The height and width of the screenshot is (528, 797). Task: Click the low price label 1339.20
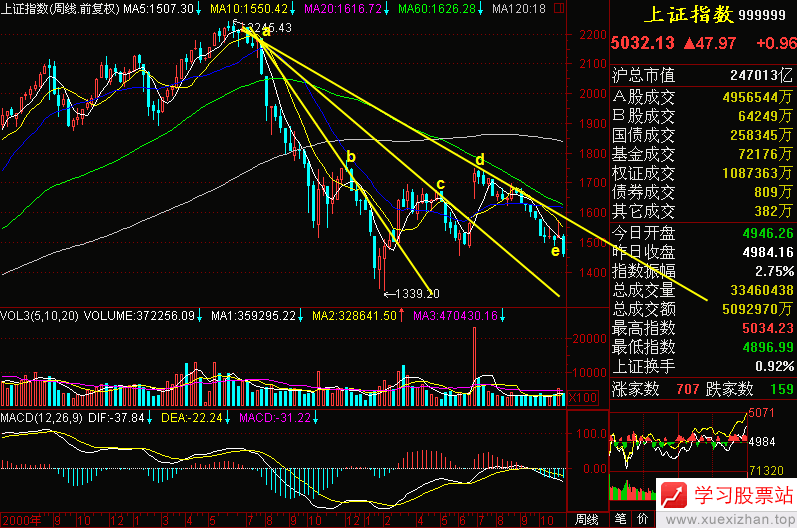[x=417, y=294]
